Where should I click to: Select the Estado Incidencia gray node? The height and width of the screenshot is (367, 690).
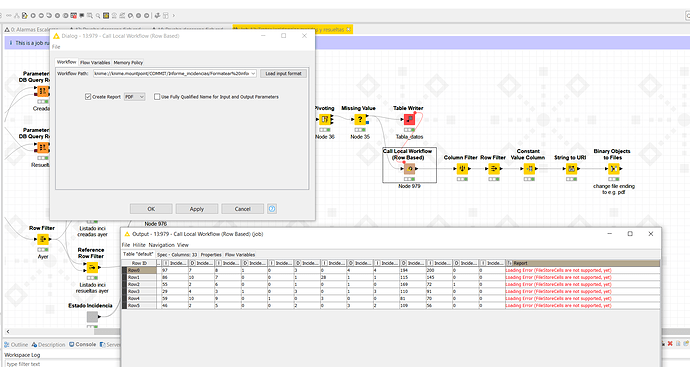click(92, 316)
